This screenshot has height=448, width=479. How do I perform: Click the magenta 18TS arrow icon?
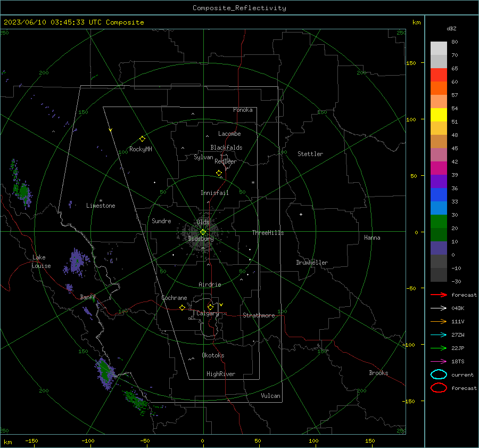[439, 362]
